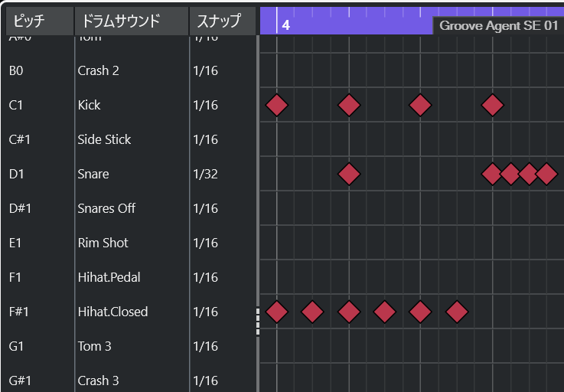
Task: Click the C1 pitch cell
Action: [16, 105]
